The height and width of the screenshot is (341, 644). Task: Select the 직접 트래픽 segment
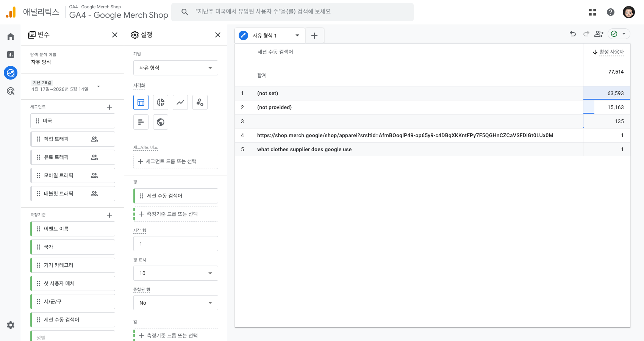pos(73,139)
